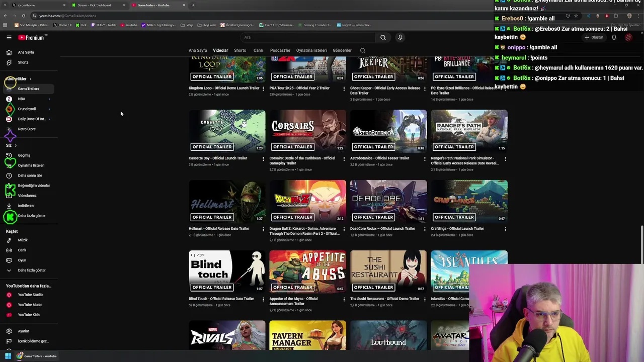644x362 pixels.
Task: Open the Podcast'ler channel tab
Action: pos(280,50)
